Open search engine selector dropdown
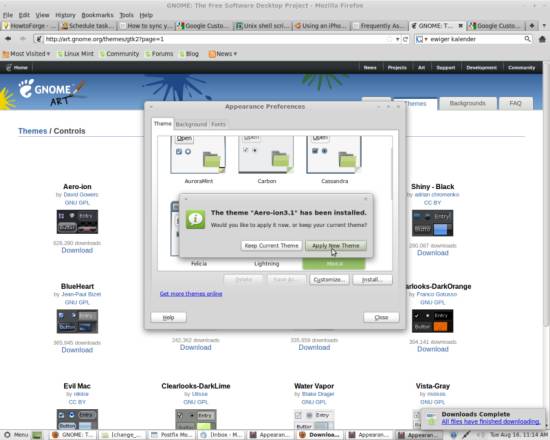550x440 pixels. (421, 39)
